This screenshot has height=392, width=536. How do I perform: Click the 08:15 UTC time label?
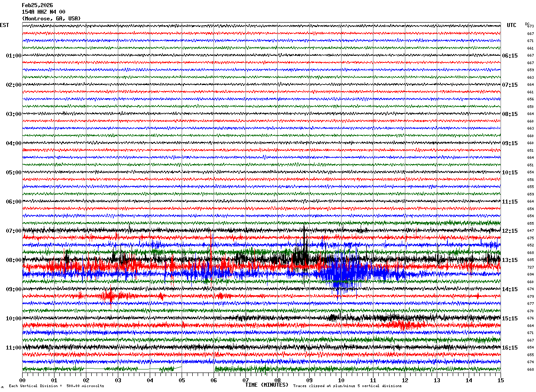[x=510, y=114]
